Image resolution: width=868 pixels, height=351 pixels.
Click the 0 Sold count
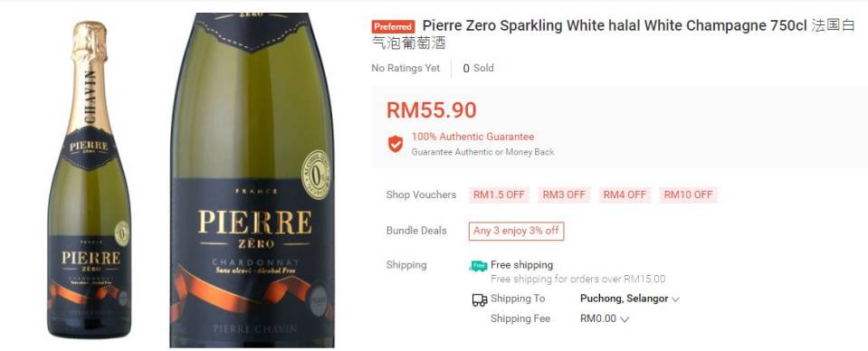[x=478, y=68]
